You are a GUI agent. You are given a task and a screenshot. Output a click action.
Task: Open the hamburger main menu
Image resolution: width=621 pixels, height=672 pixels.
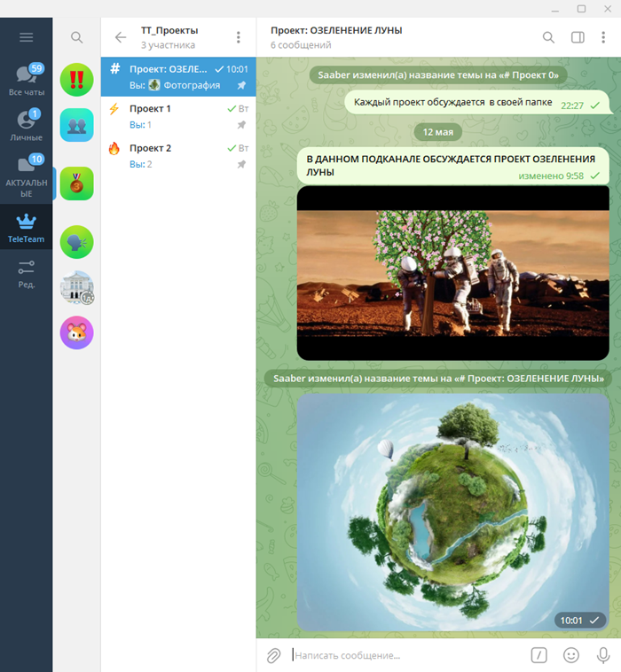point(26,37)
